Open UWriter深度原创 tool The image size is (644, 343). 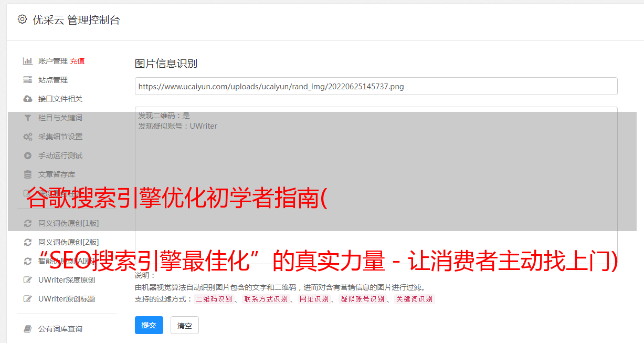click(x=67, y=280)
